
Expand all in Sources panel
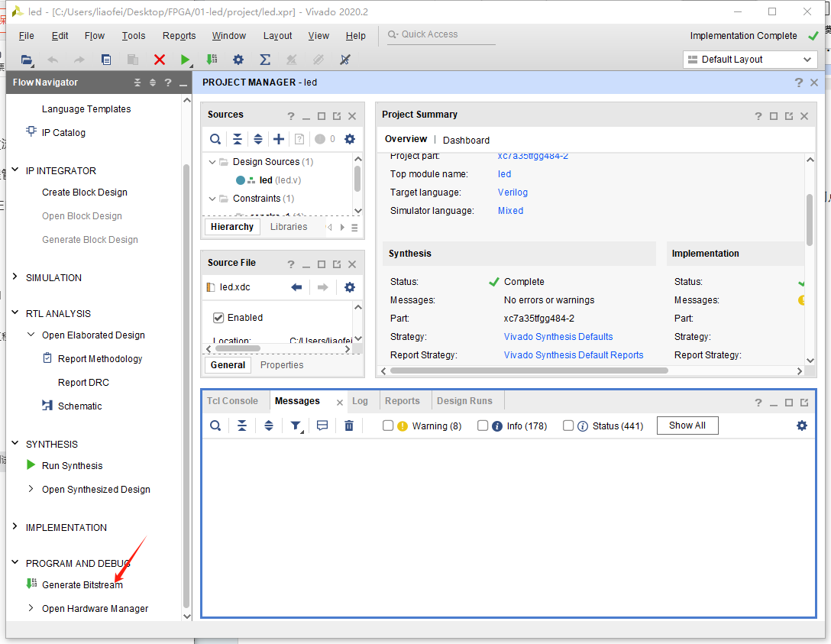[x=258, y=139]
